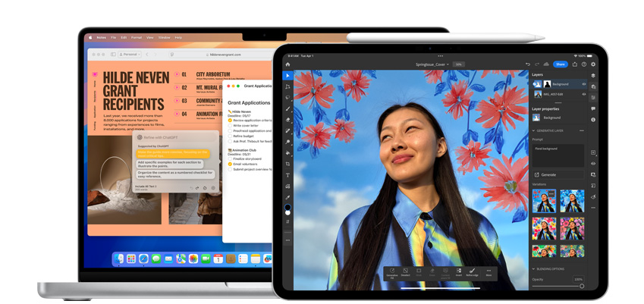This screenshot has height=304, width=644.
Task: Tap the Photoshop Home icon
Action: (x=287, y=64)
